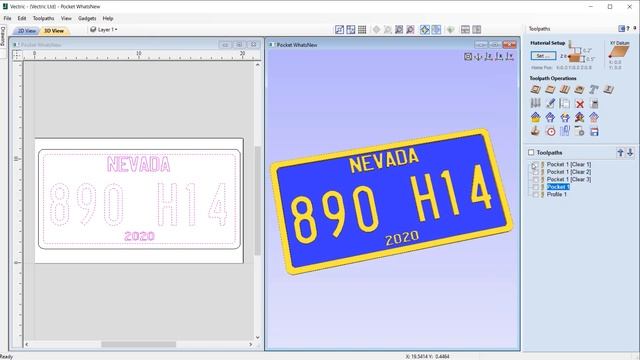Click the pin icon on the Toolpaths panel
This screenshot has width=640, height=360.
pos(635,28)
